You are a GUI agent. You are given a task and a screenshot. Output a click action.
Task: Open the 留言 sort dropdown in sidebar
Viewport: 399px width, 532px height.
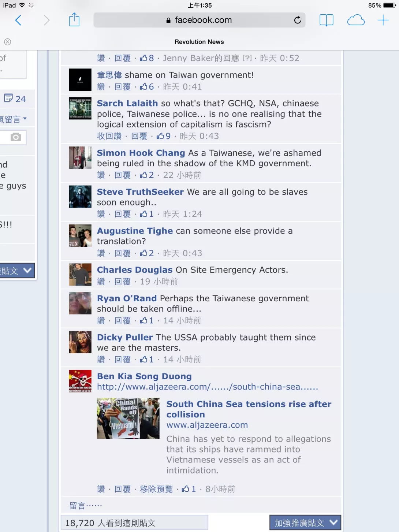click(13, 119)
